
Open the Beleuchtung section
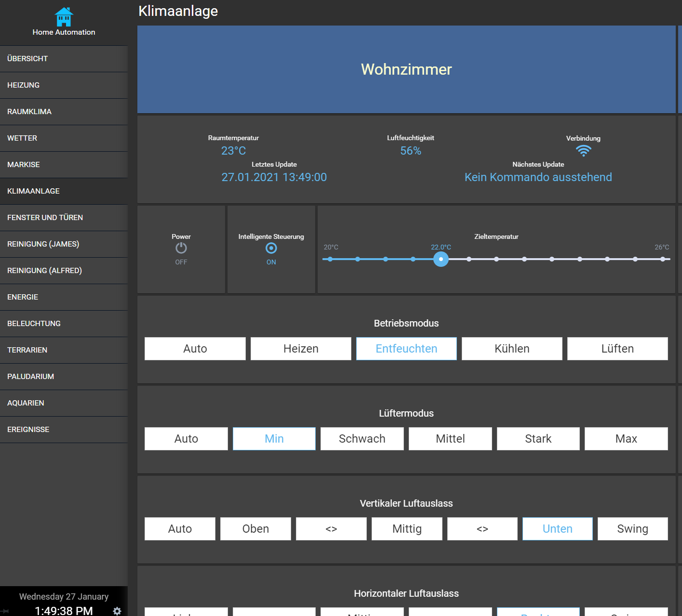(x=64, y=324)
